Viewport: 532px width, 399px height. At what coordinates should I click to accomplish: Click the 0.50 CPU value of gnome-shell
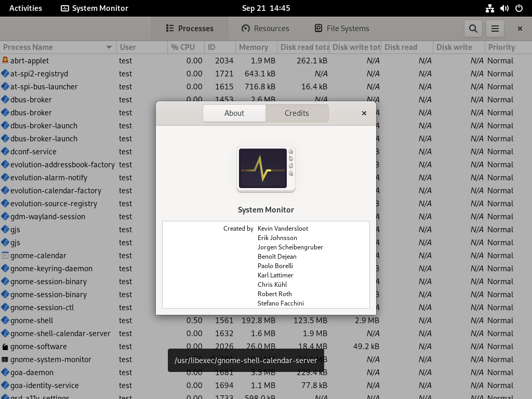(194, 320)
